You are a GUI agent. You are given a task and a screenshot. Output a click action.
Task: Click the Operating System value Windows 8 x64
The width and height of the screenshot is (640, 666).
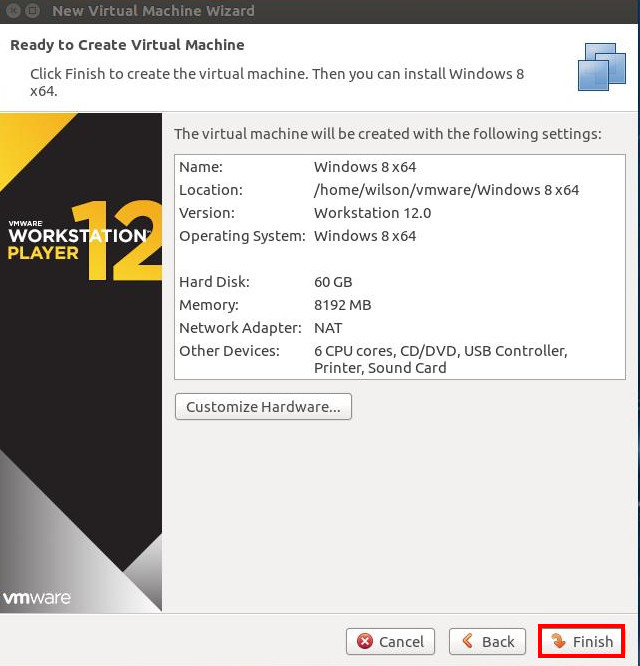point(365,236)
